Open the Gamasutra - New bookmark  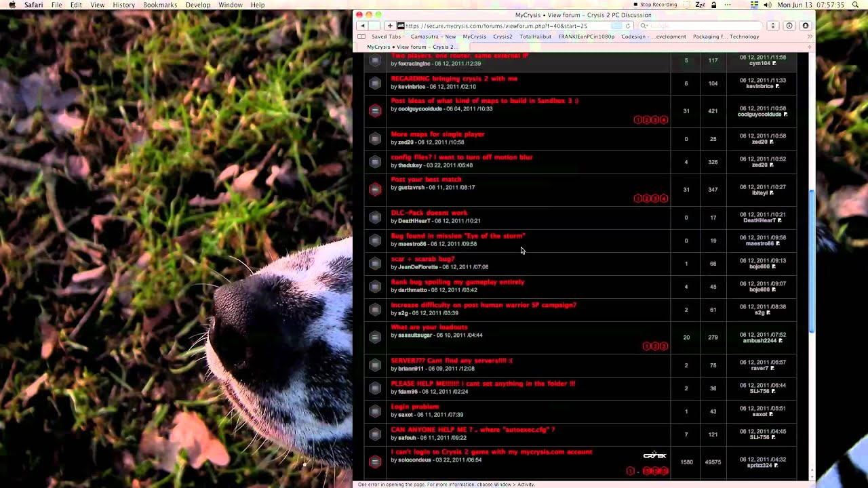tap(433, 37)
